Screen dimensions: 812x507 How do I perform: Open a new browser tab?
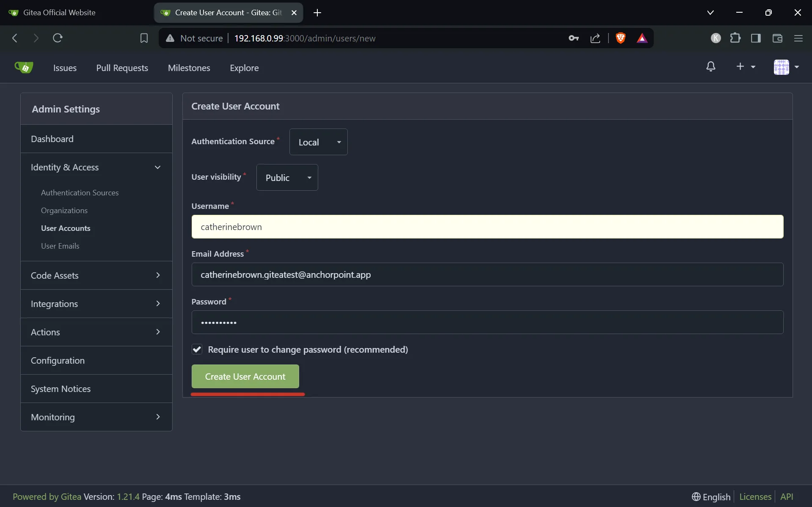317,13
